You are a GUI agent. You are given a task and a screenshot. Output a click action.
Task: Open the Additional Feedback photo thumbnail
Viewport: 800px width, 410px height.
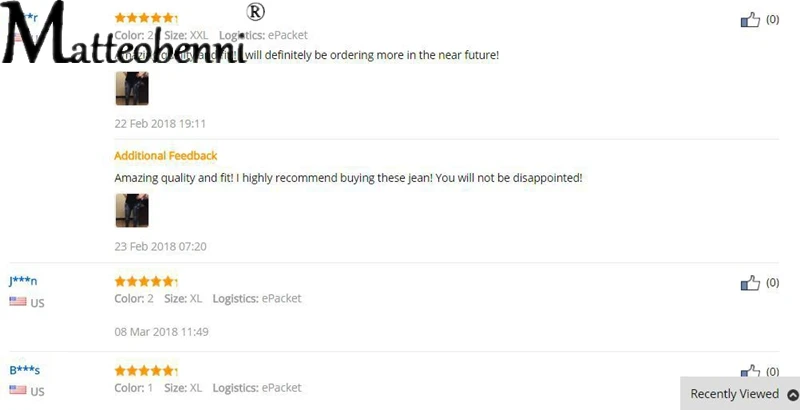click(132, 210)
